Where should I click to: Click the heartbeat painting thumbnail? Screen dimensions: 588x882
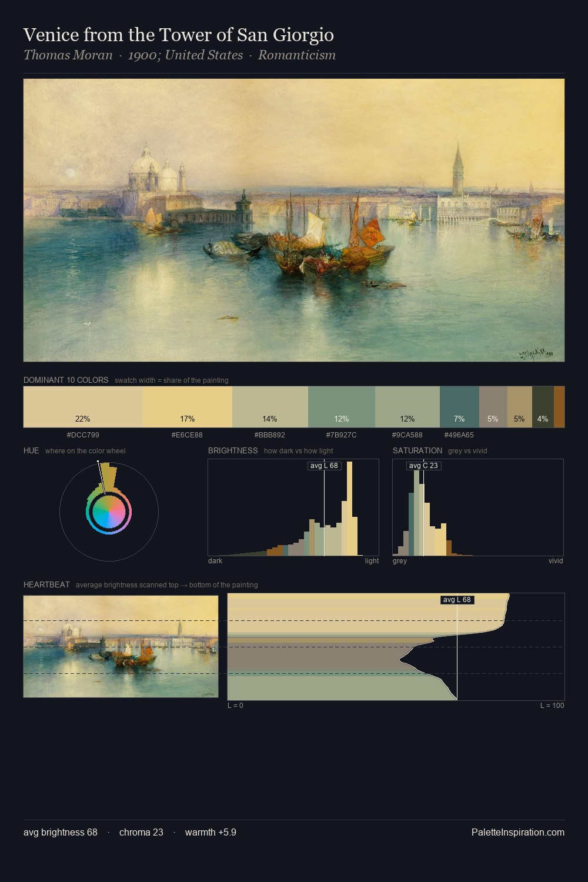pyautogui.click(x=121, y=646)
